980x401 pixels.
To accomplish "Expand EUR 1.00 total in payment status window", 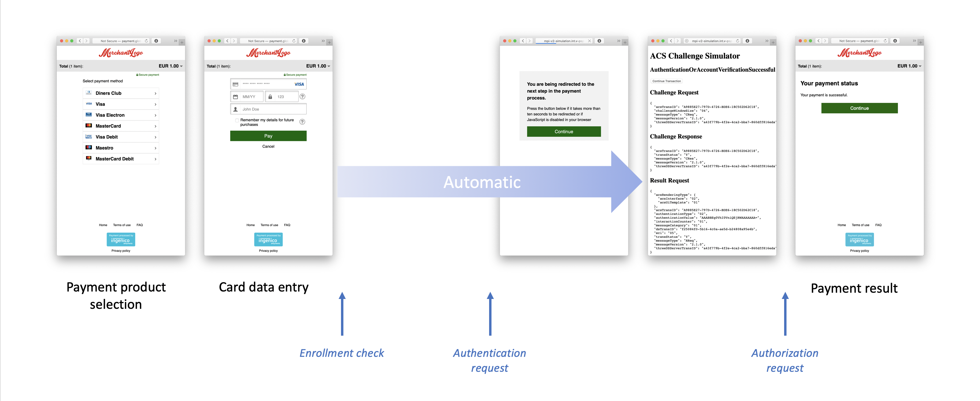I will (909, 66).
